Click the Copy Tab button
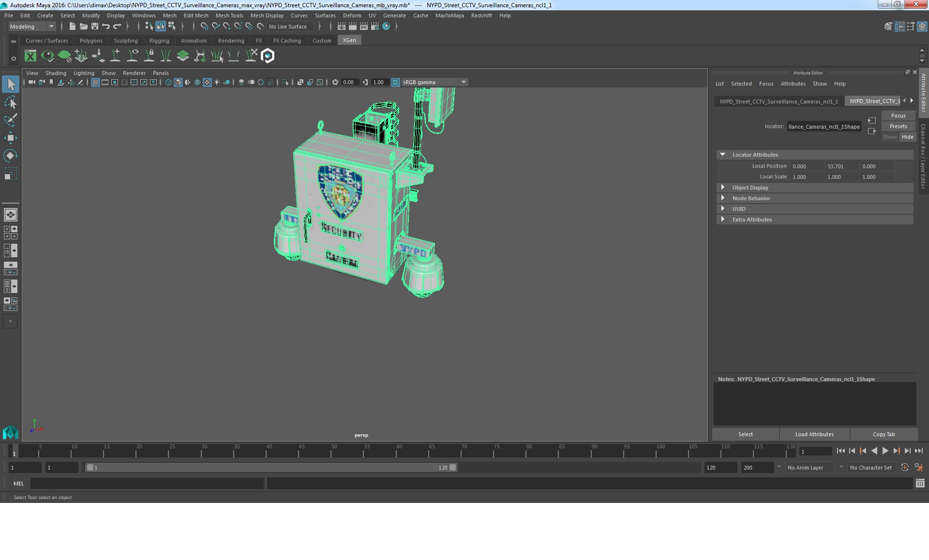Screen dimensions: 929x560 click(884, 434)
